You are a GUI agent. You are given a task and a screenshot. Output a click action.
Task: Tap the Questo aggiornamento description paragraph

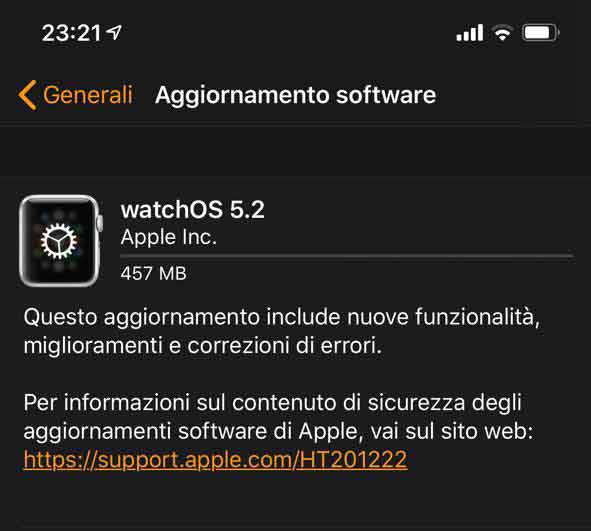coord(282,331)
